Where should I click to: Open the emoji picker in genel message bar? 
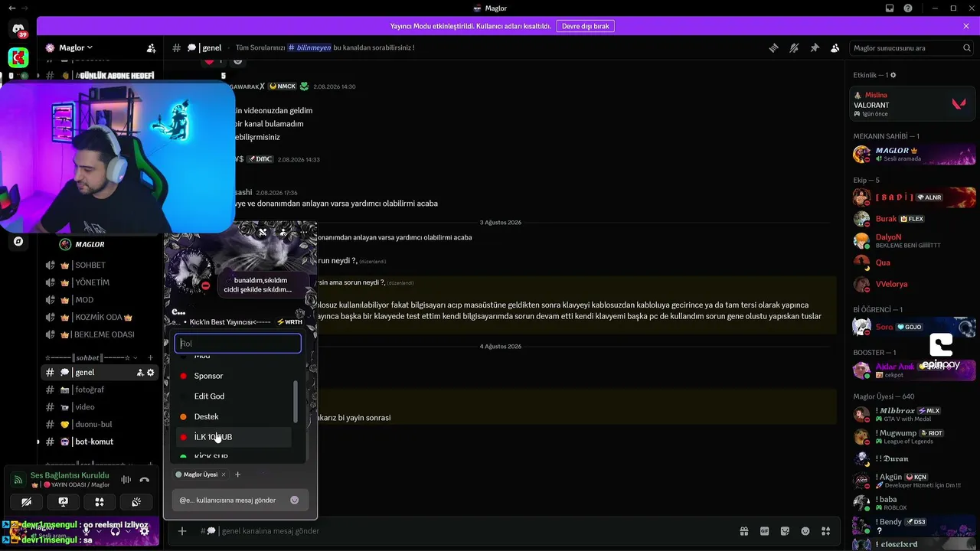(x=805, y=531)
